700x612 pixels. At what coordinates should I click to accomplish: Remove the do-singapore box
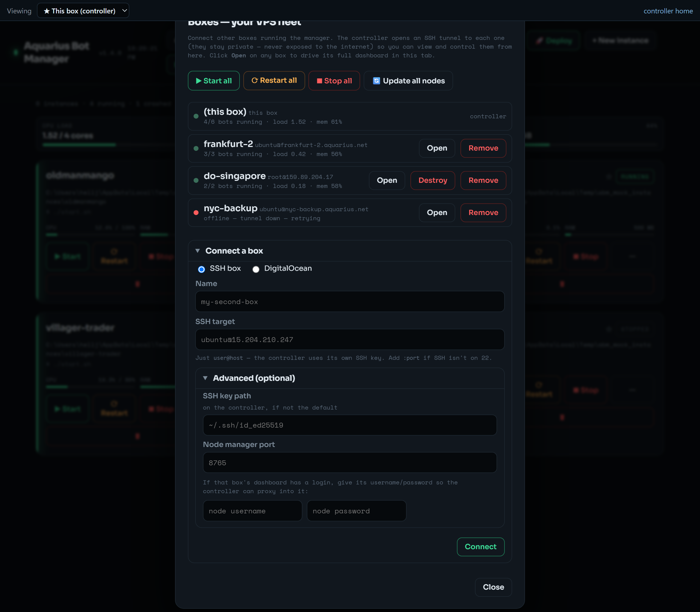tap(483, 180)
